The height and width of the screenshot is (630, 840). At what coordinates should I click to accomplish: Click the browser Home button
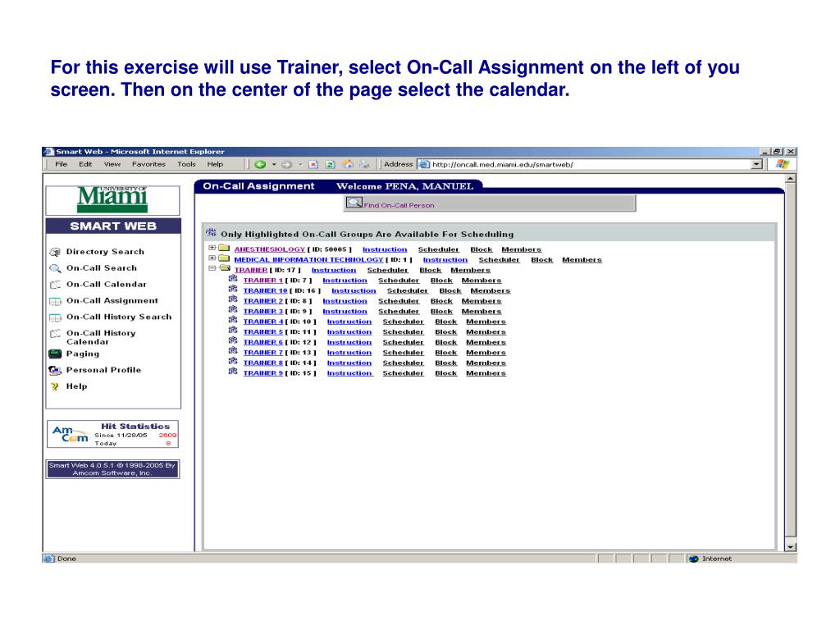click(x=348, y=164)
